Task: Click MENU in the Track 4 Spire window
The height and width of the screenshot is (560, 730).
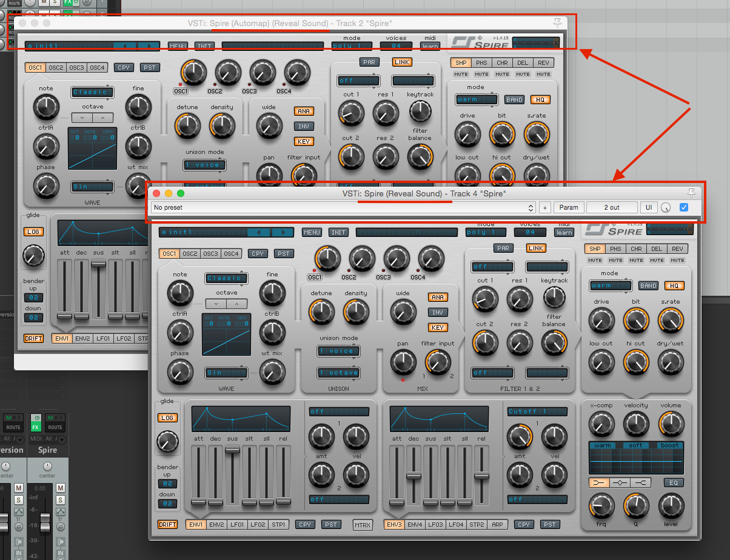Action: click(312, 232)
